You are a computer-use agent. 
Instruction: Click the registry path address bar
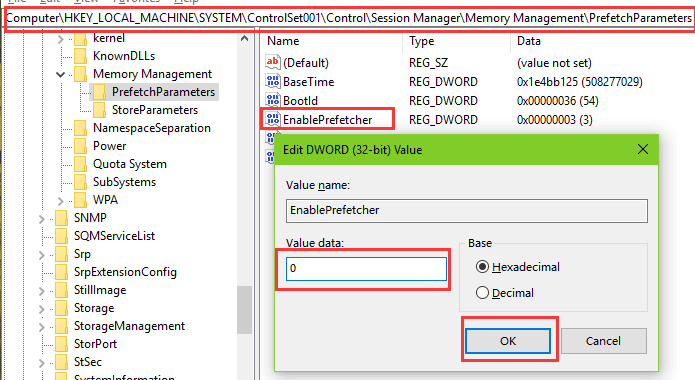(x=349, y=18)
